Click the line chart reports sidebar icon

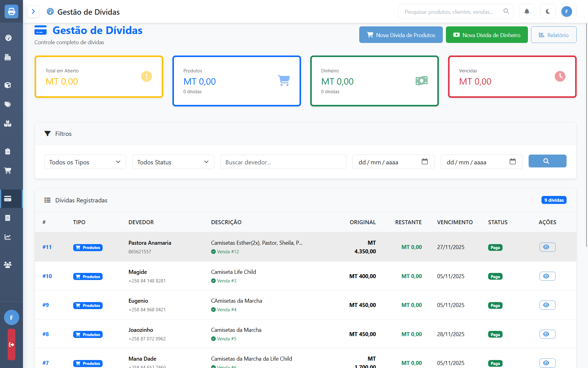click(8, 237)
